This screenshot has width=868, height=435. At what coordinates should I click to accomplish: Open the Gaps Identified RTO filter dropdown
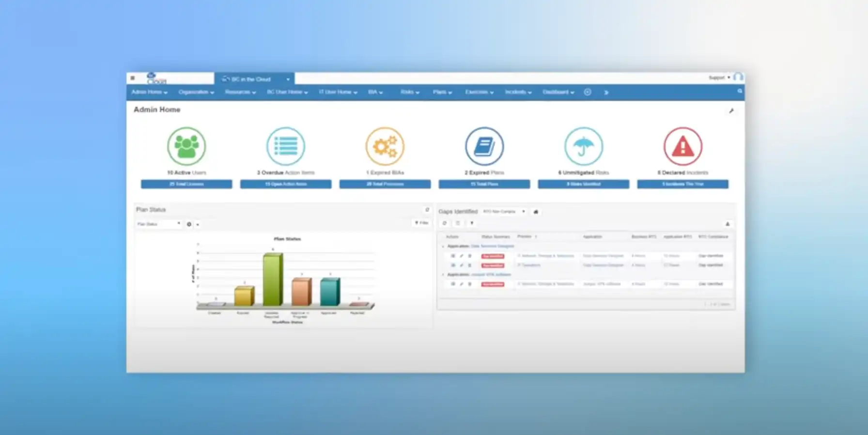point(504,212)
